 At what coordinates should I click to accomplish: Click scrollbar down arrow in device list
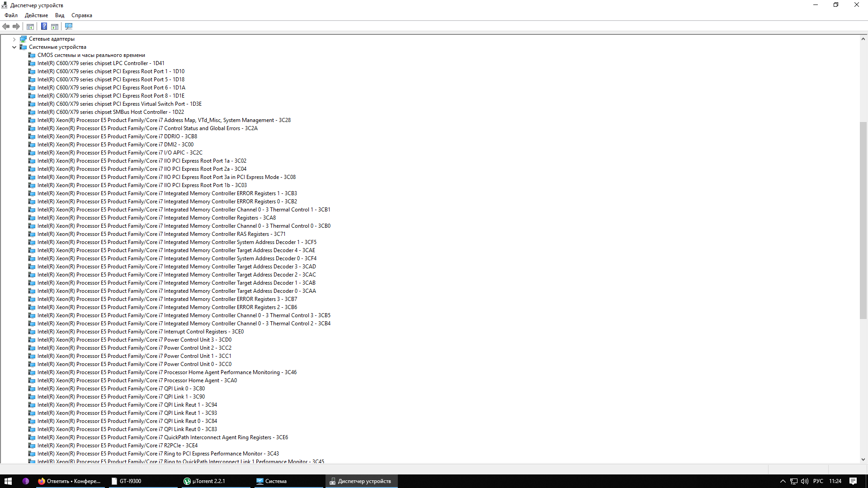(x=863, y=460)
